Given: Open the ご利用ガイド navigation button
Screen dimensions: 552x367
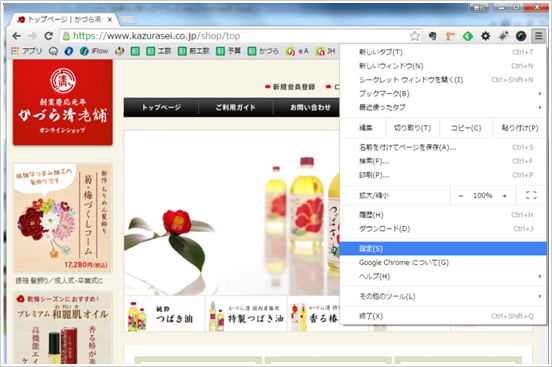Looking at the screenshot, I should pyautogui.click(x=236, y=107).
